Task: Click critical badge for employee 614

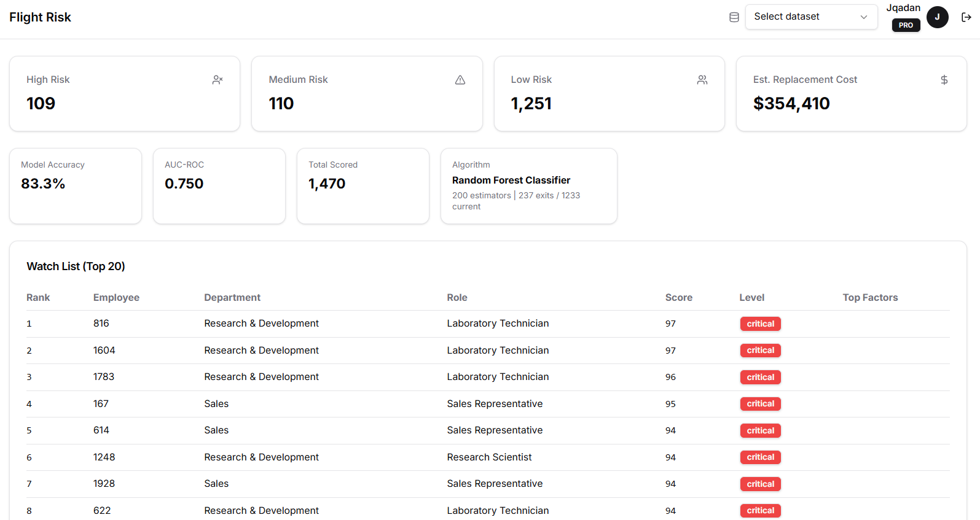Action: tap(760, 430)
